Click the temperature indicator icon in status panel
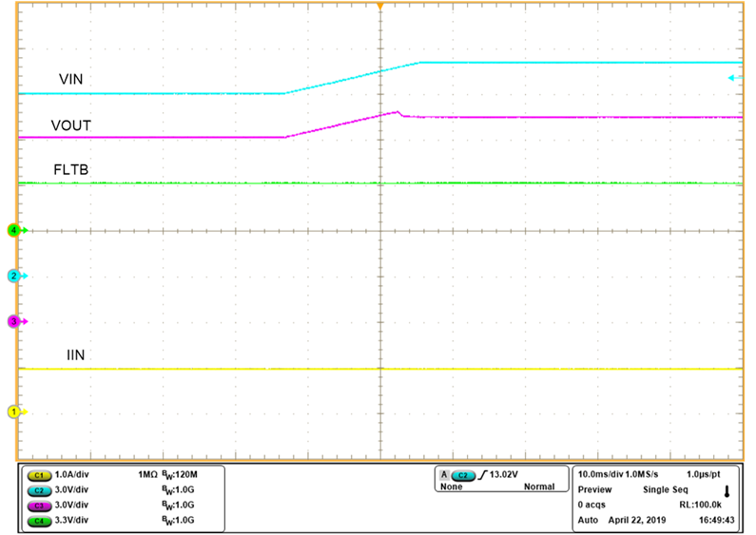 (x=727, y=491)
